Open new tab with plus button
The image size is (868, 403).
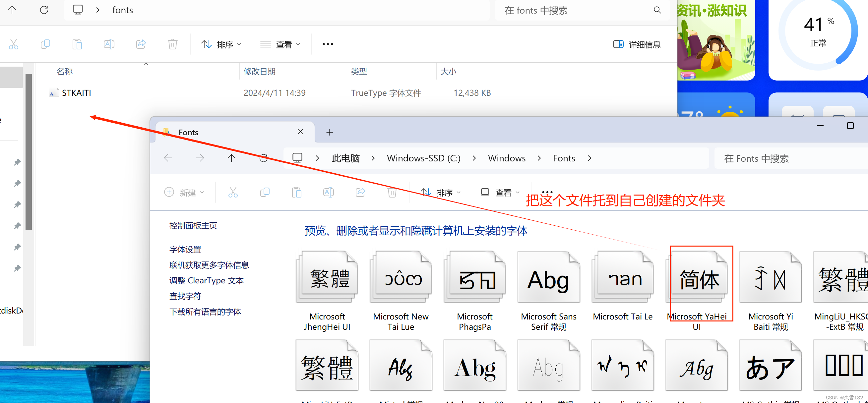coord(330,133)
